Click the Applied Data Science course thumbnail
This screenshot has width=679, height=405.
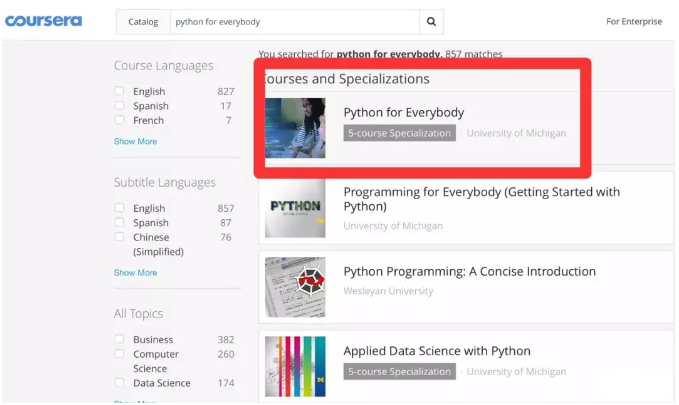pos(295,366)
